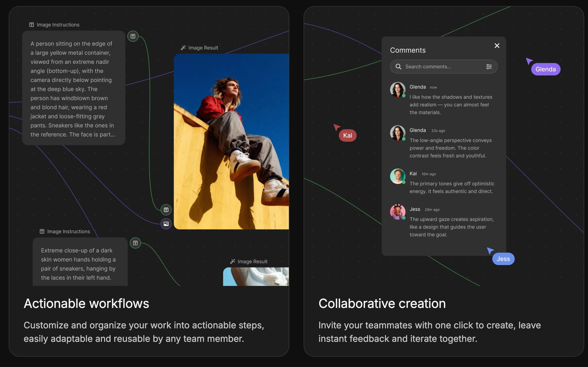
Task: Click Glenda's avatar on the newest comment
Action: pos(398,90)
